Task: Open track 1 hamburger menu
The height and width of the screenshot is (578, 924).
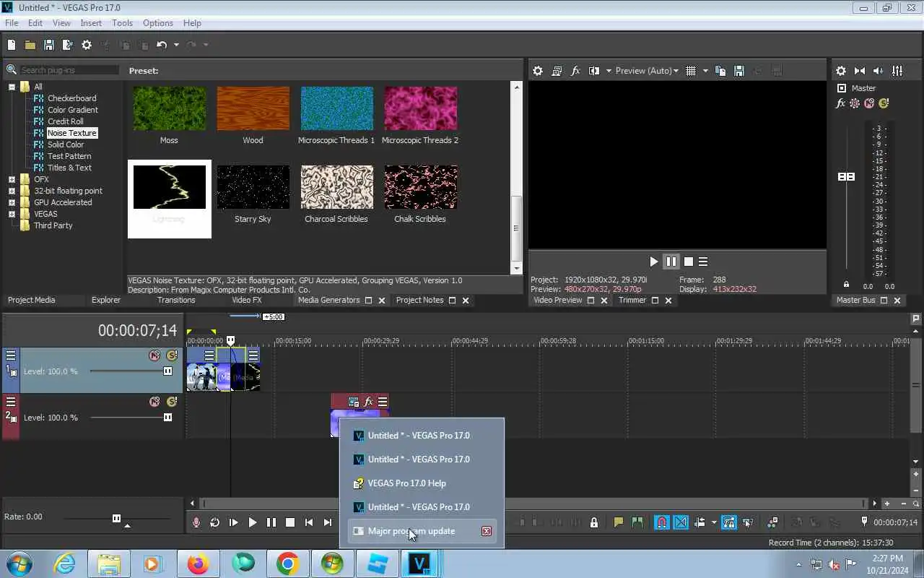Action: (11, 355)
